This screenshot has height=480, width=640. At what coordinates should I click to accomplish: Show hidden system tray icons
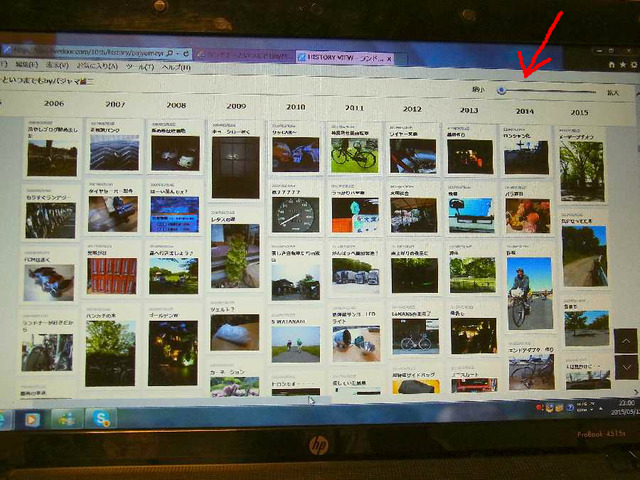(600, 408)
